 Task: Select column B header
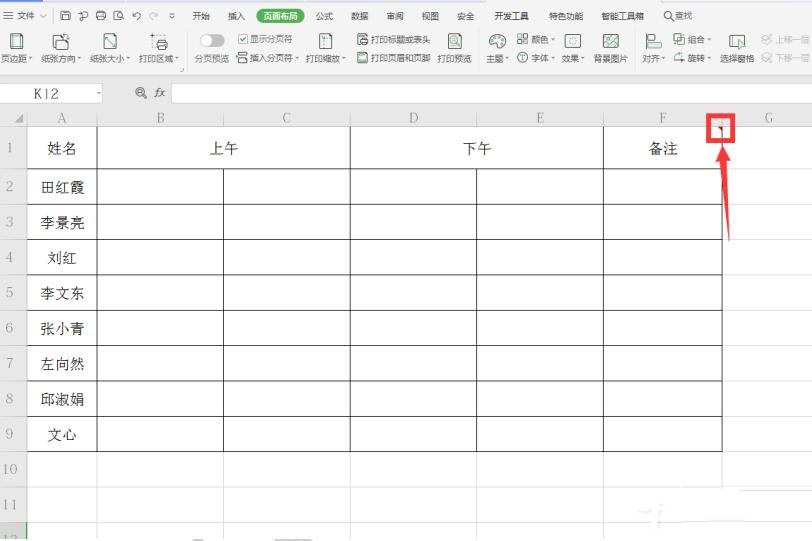coord(161,118)
